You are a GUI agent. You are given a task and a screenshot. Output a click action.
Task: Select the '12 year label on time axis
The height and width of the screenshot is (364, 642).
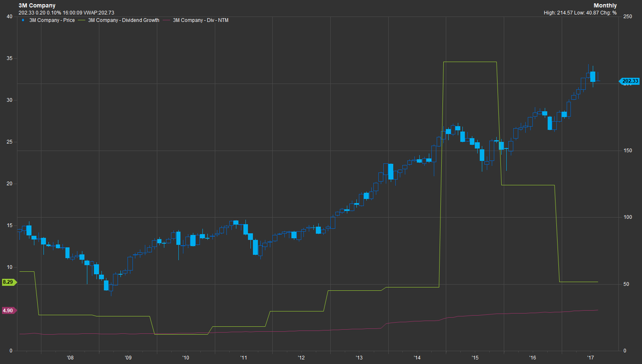301,358
